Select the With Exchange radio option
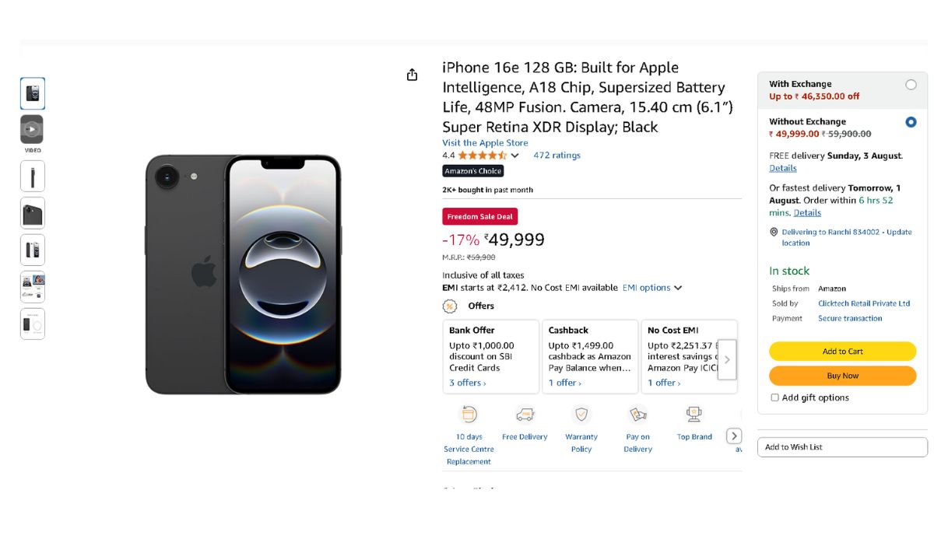The height and width of the screenshot is (560, 934). (x=911, y=85)
